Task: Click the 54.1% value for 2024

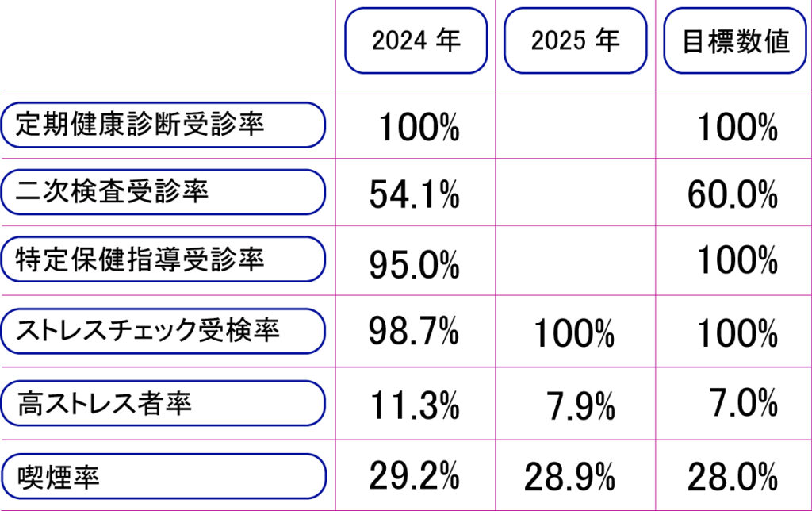Action: pos(414,194)
